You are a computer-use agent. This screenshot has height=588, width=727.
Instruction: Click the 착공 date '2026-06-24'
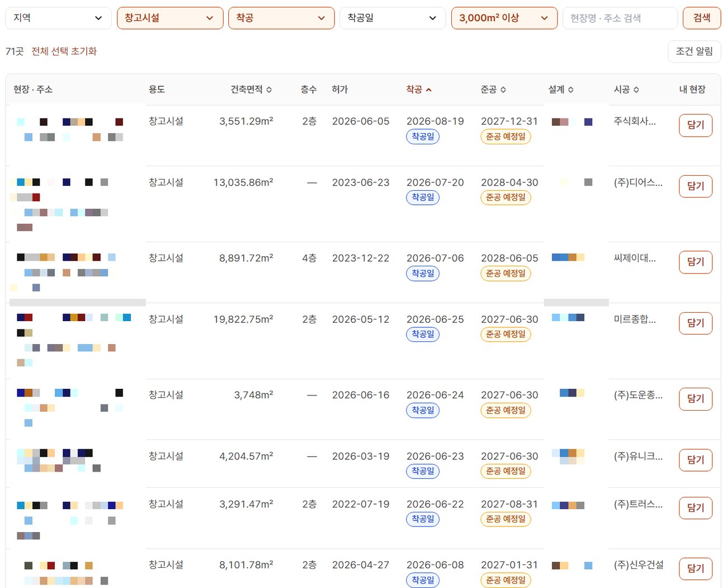(x=435, y=395)
